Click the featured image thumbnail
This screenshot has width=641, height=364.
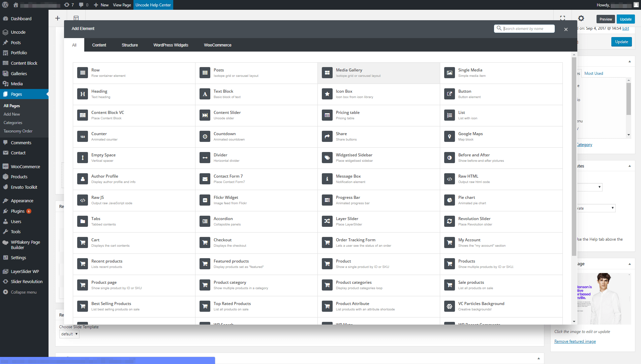coord(604,299)
